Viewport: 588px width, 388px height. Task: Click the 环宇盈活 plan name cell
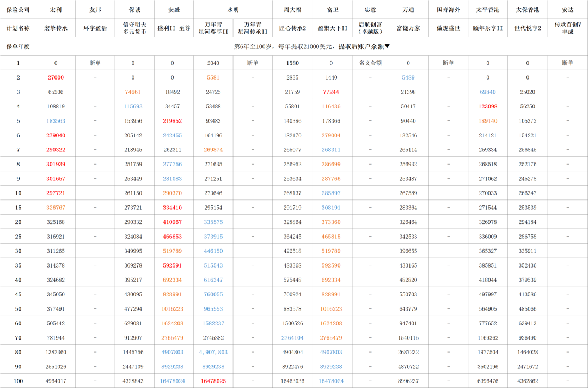95,28
